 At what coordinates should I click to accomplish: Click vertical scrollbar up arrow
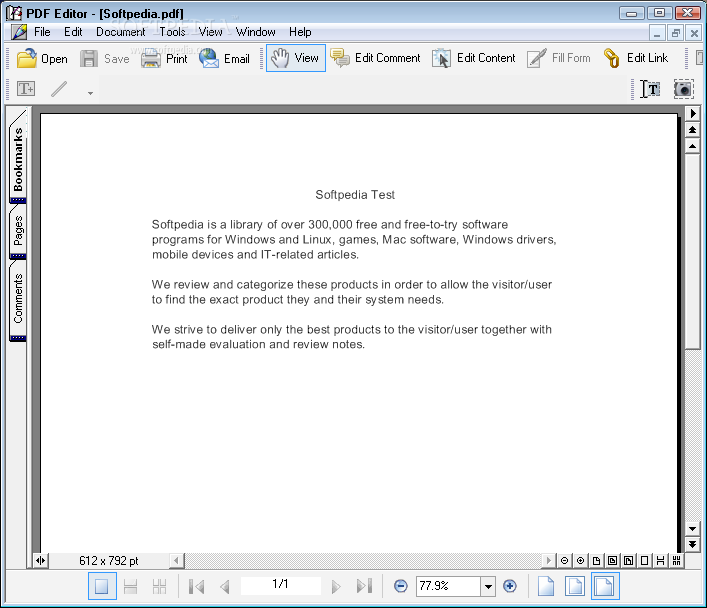click(693, 146)
